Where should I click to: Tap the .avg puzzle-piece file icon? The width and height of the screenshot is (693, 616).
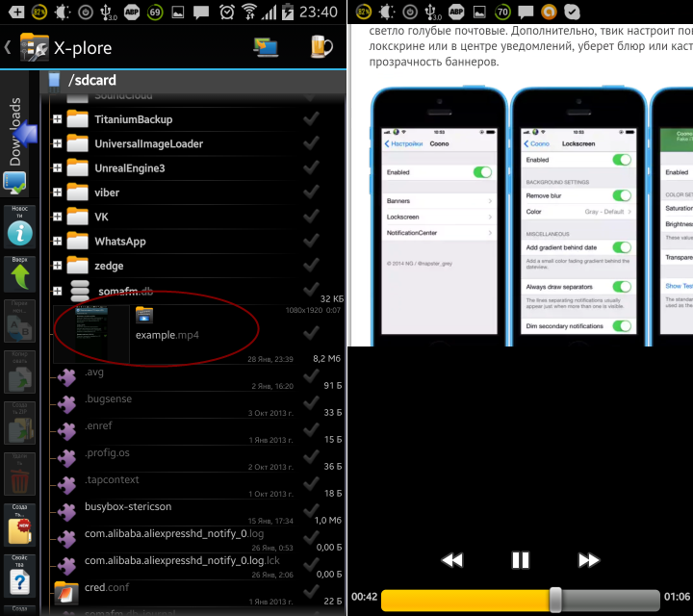point(67,378)
